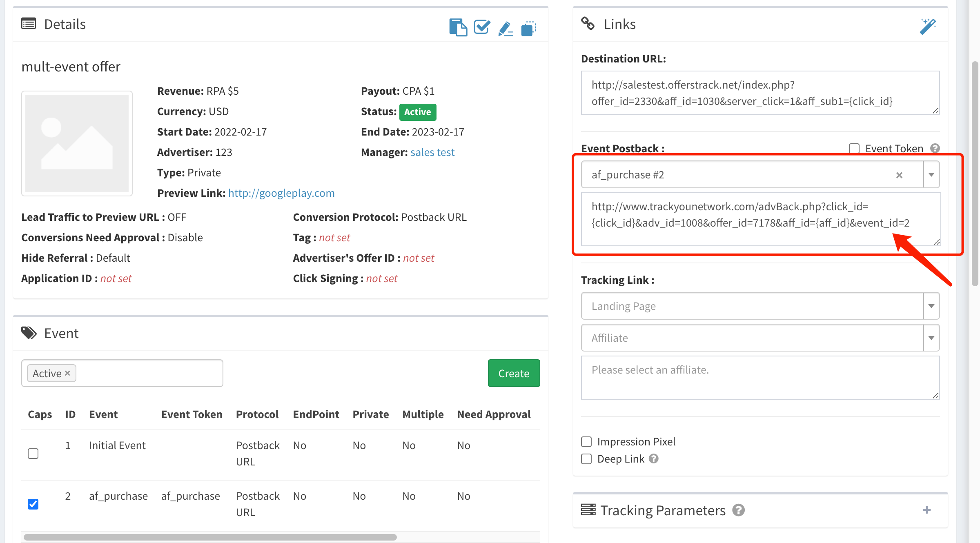Click the Deep Link help question icon
980x543 pixels.
(x=654, y=458)
